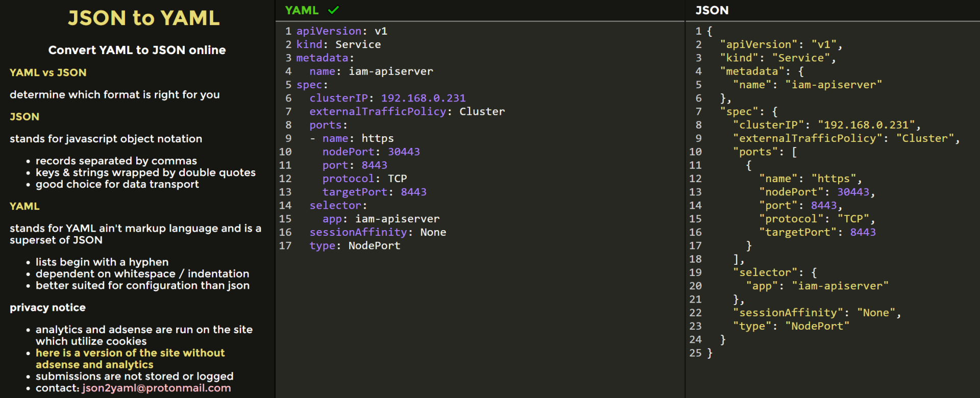The image size is (980, 398).
Task: Click the "JSON to YAML" site title
Action: point(144,18)
